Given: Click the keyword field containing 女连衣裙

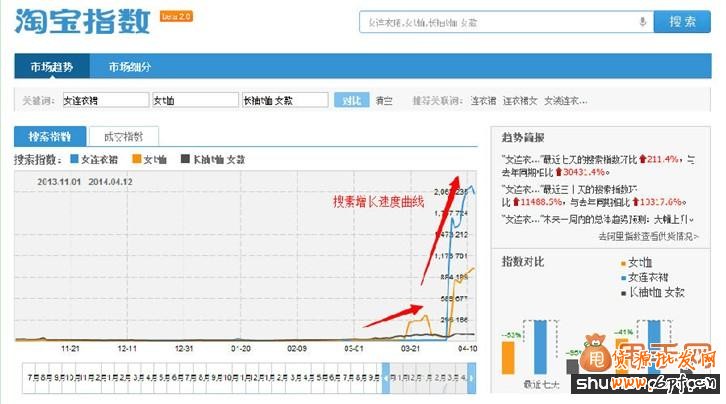Looking at the screenshot, I should click(x=106, y=100).
